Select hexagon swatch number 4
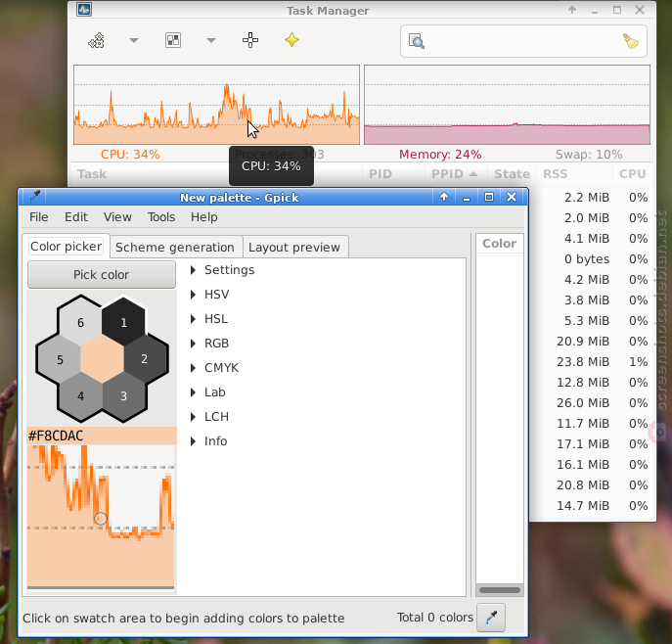 80,395
